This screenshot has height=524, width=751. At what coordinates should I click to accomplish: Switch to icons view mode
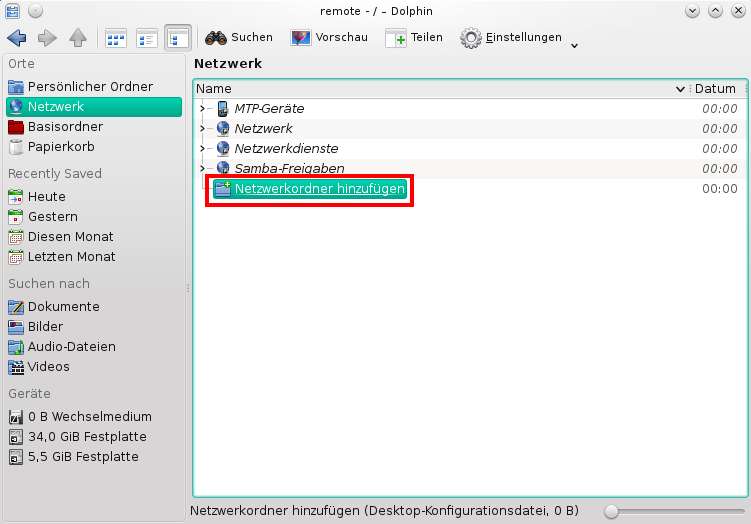(116, 38)
